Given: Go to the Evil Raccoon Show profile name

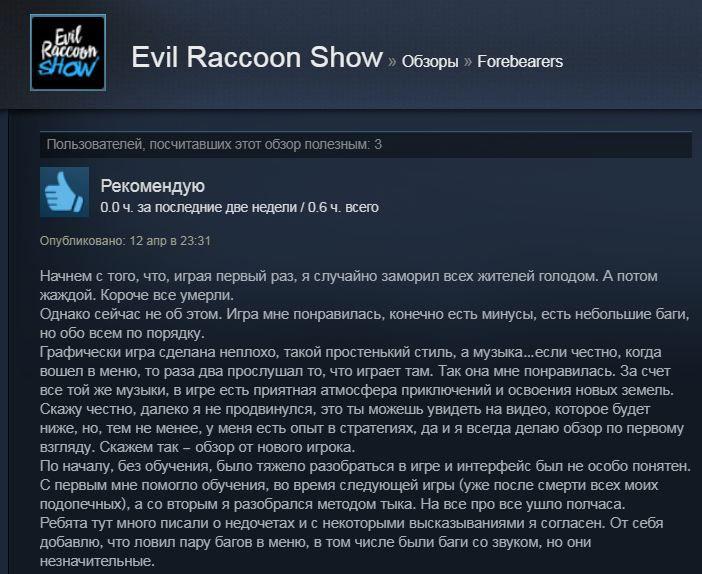Looking at the screenshot, I should [x=257, y=57].
